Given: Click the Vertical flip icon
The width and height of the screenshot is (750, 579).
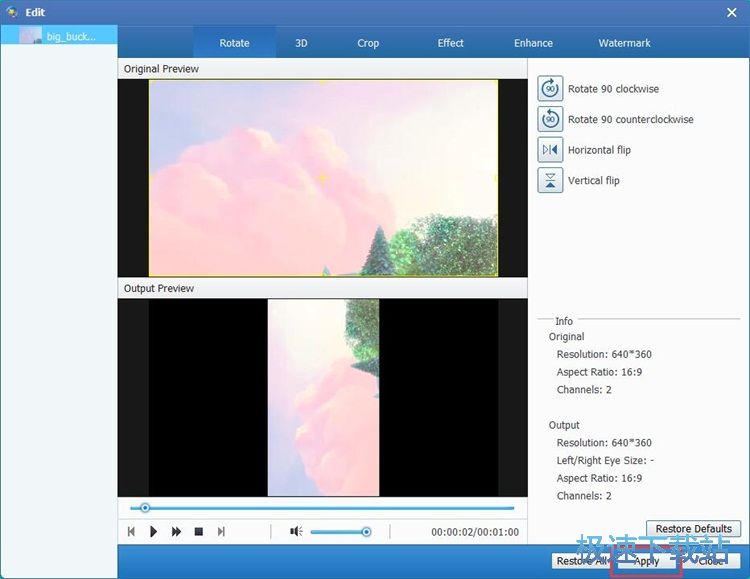Looking at the screenshot, I should (550, 180).
